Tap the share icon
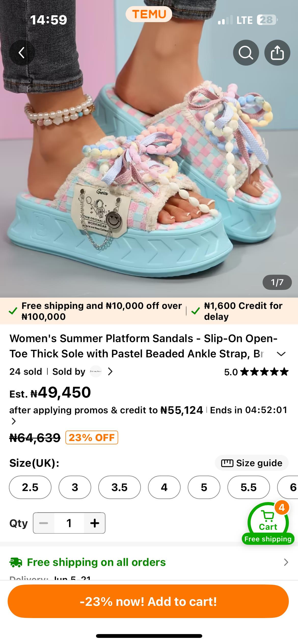 tap(277, 53)
